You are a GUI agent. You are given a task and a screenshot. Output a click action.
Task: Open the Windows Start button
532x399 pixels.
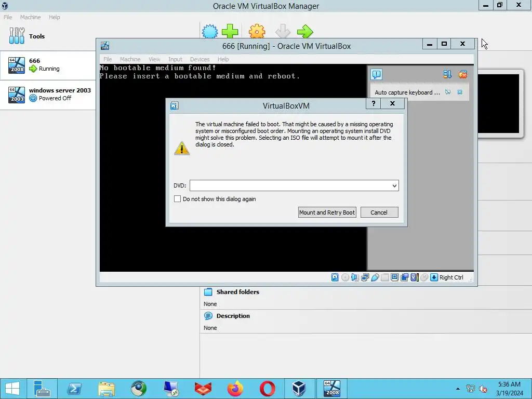pos(12,389)
